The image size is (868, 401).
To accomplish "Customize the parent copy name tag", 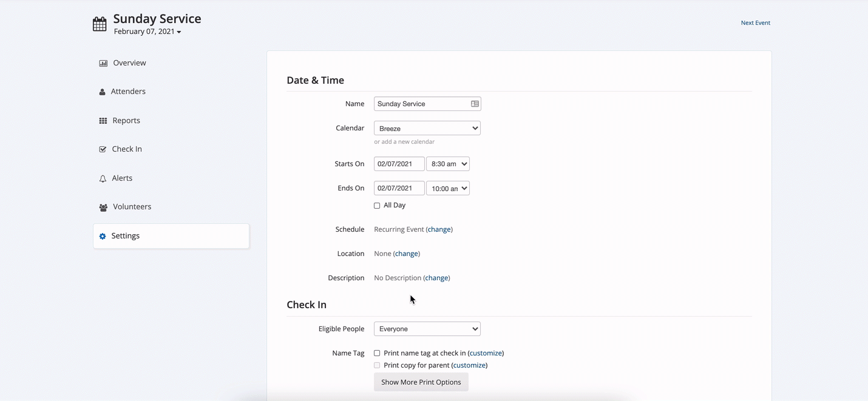I will 469,365.
